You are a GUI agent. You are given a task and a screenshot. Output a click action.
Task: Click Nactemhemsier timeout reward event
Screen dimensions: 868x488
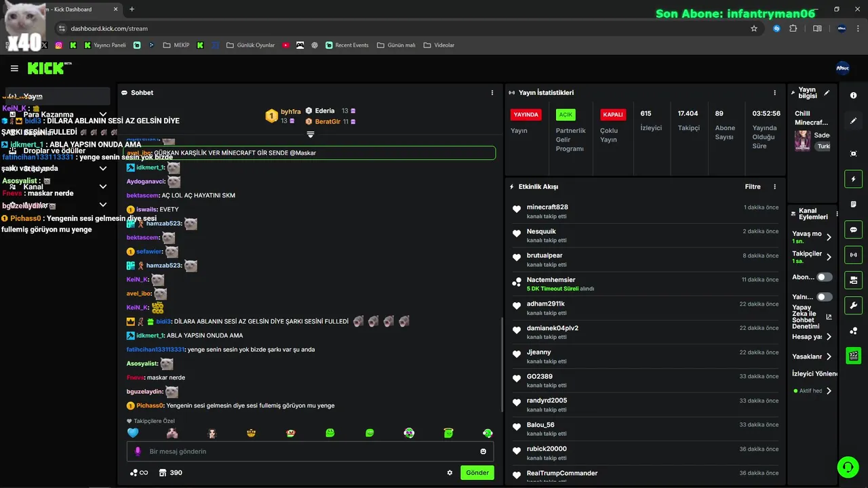click(646, 284)
